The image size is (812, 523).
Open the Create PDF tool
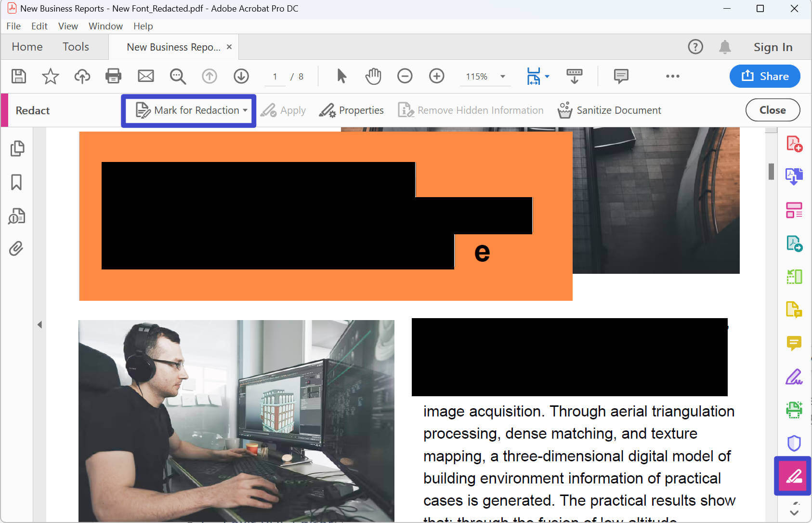click(x=795, y=143)
